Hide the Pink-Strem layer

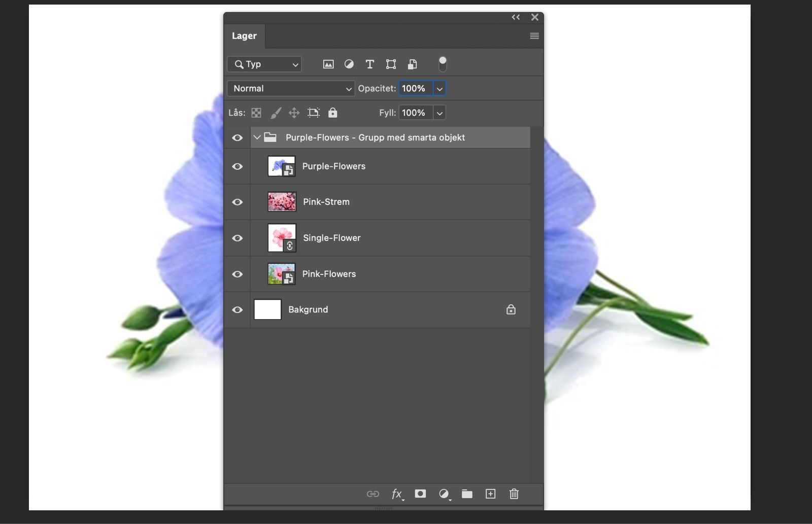point(237,202)
